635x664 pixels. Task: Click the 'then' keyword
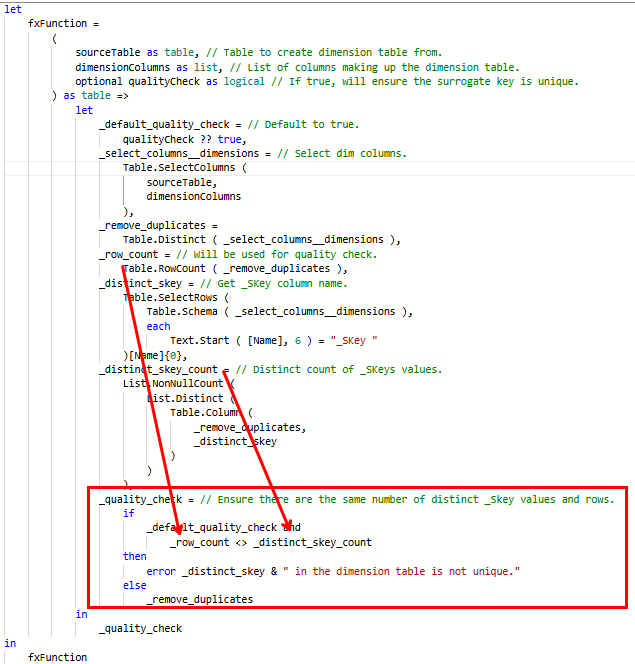pyautogui.click(x=134, y=556)
